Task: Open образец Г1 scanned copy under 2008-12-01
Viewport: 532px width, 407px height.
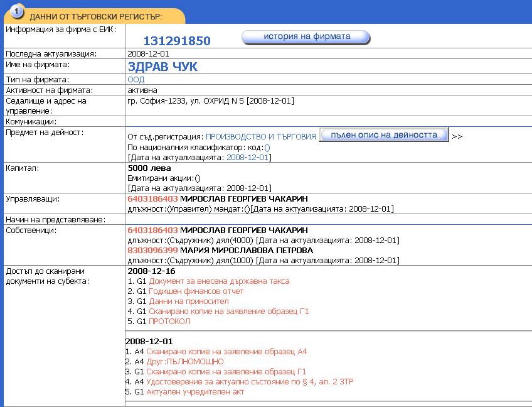Action: point(226,372)
